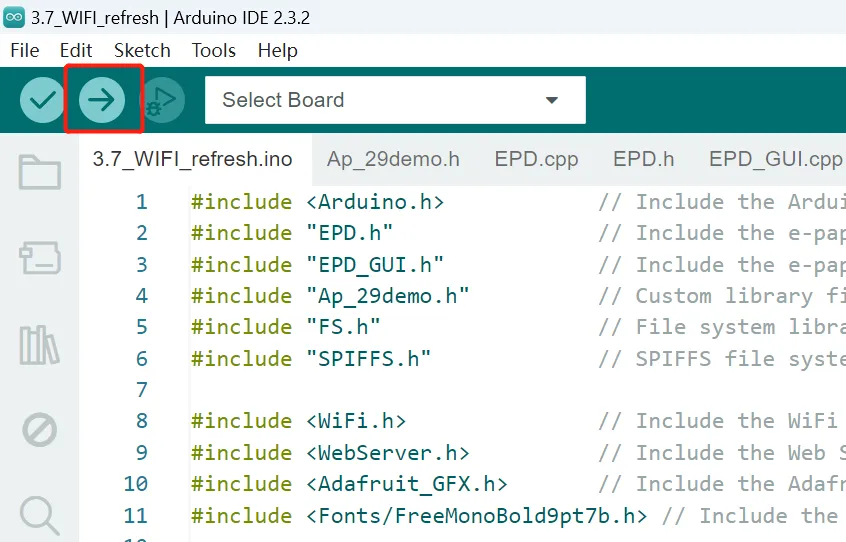This screenshot has height=542, width=846.
Task: Open the Help menu
Action: pos(277,51)
